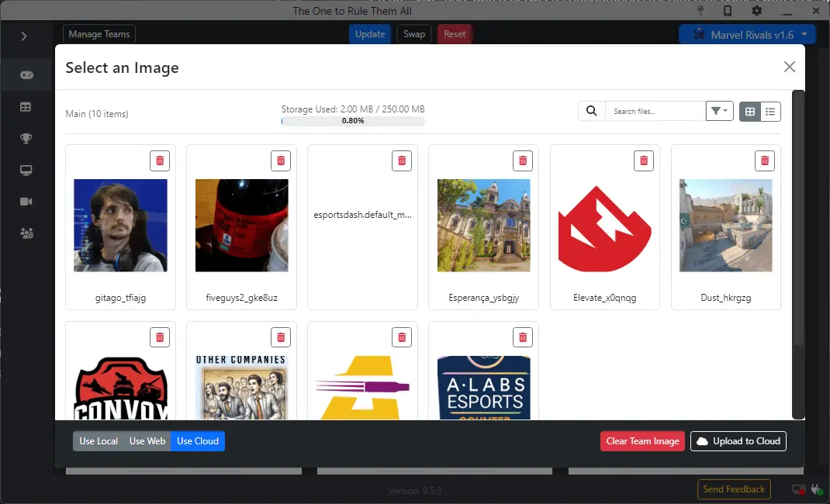Click trash icon on Dust_hkrgzg card
Image resolution: width=830 pixels, height=504 pixels.
click(765, 161)
